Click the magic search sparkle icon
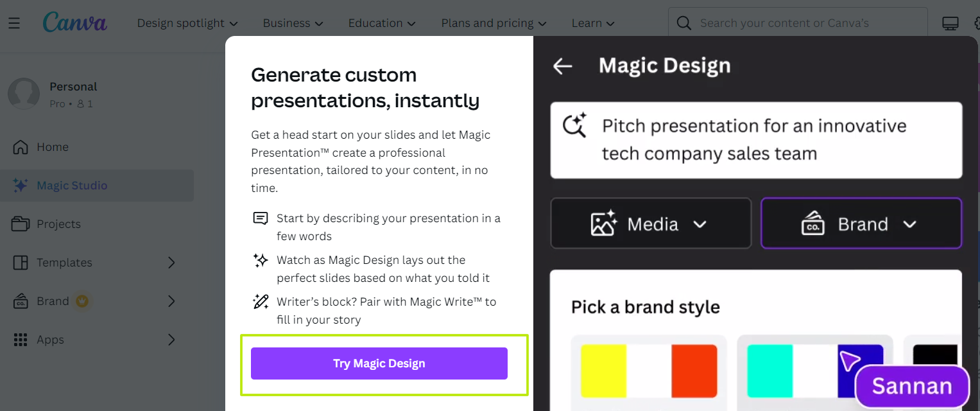This screenshot has height=411, width=980. 574,125
